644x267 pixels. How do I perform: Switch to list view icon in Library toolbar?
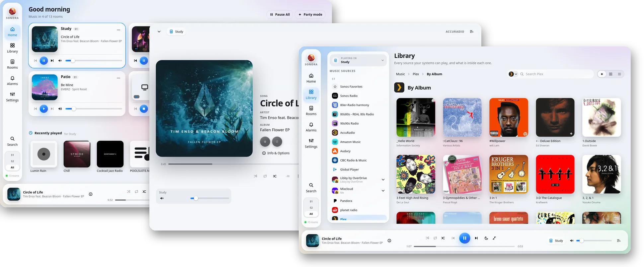tap(619, 74)
